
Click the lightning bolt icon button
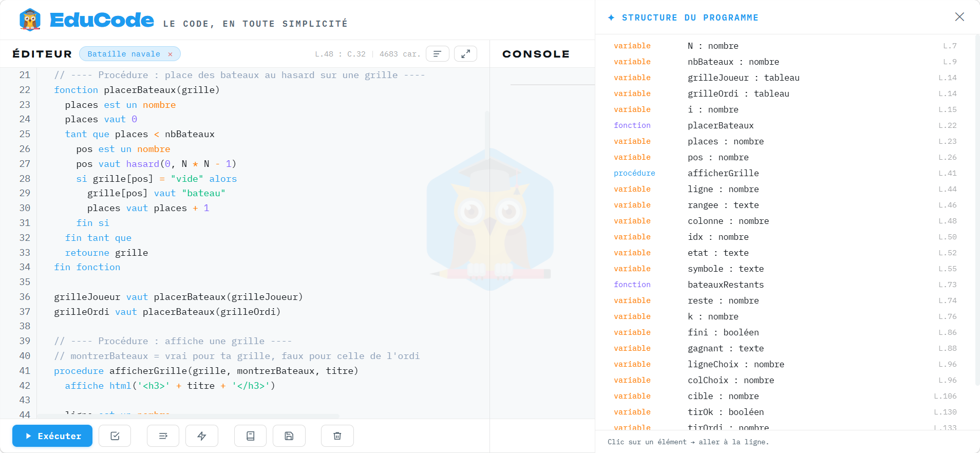(202, 436)
